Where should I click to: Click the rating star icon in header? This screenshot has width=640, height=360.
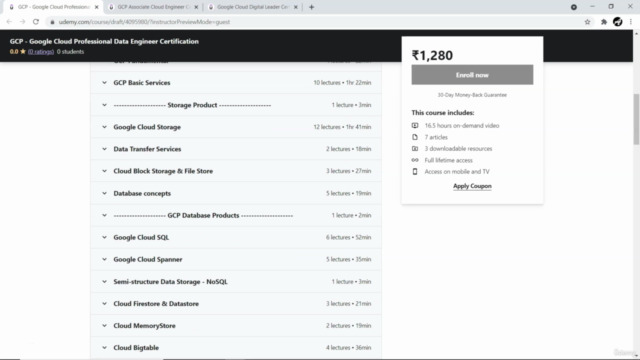23,51
